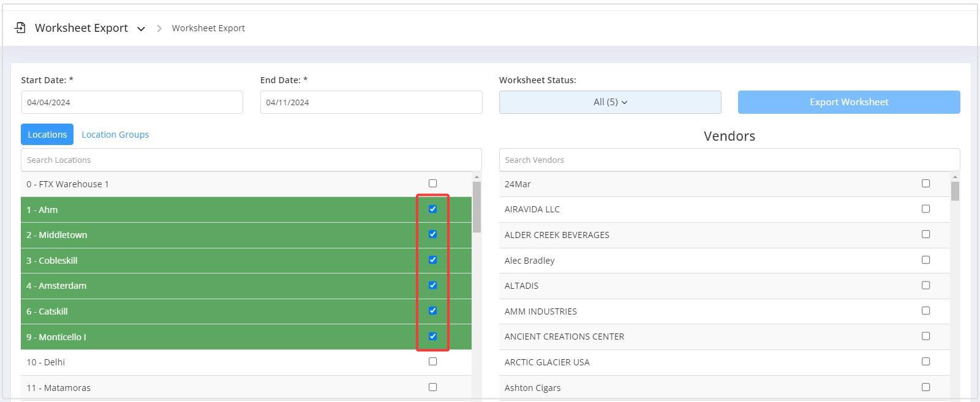Click the Search Locations field
Image resolution: width=980 pixels, height=402 pixels.
tap(251, 160)
